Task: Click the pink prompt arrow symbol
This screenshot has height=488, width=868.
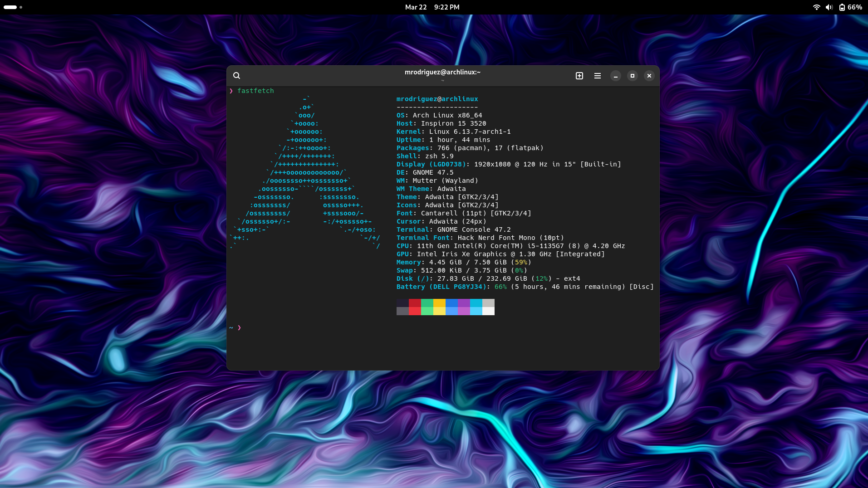Action: 240,327
